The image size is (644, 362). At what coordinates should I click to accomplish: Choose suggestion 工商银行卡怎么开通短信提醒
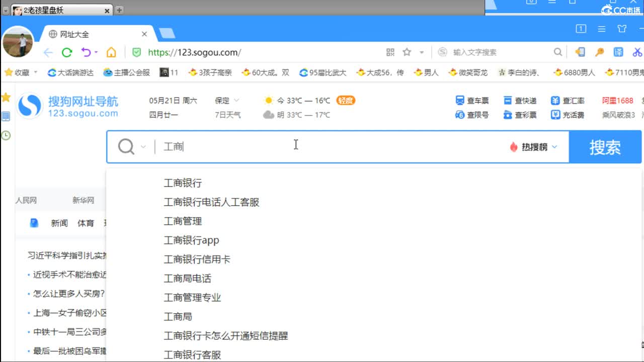click(226, 336)
